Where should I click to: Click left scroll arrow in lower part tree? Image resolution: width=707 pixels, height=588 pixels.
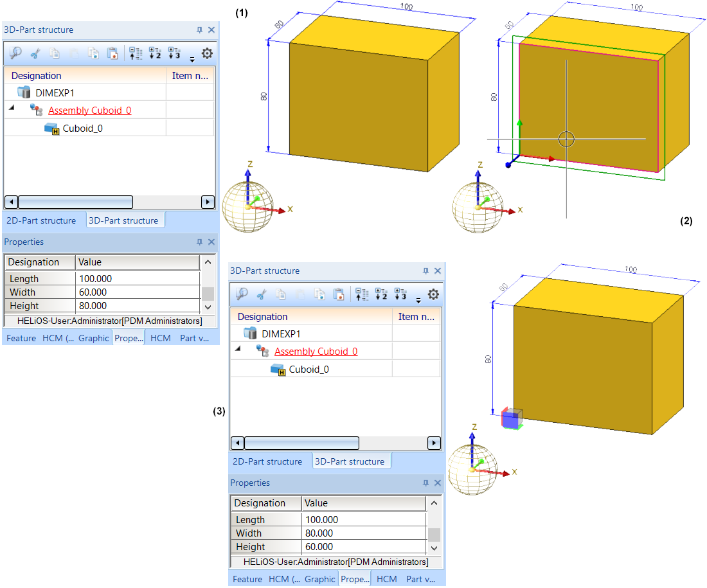(x=238, y=443)
